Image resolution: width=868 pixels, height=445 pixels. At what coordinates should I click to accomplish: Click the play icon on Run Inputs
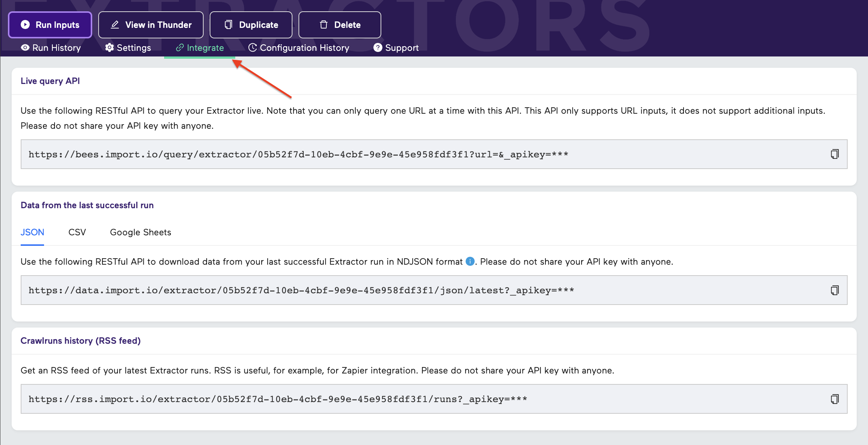[24, 24]
